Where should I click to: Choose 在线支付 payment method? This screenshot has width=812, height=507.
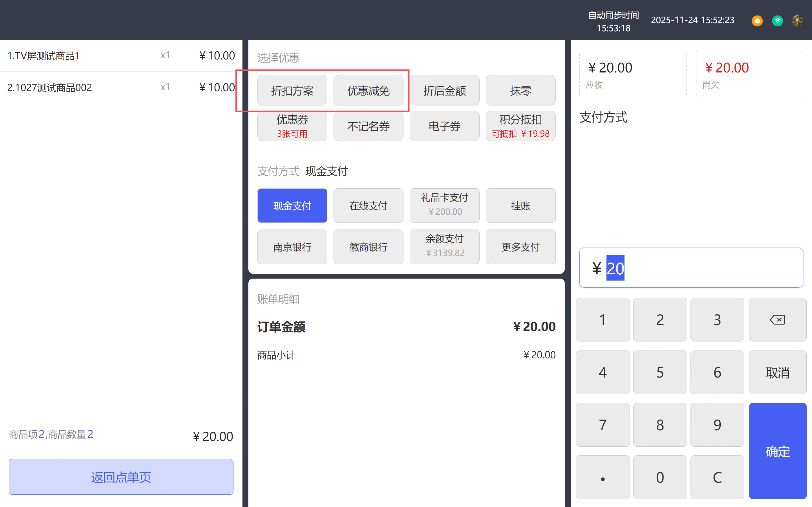pyautogui.click(x=368, y=206)
